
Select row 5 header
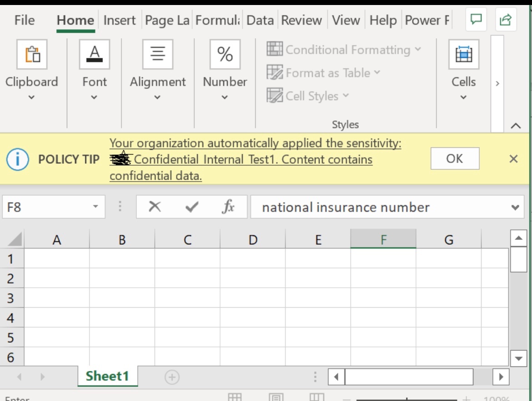coord(11,338)
